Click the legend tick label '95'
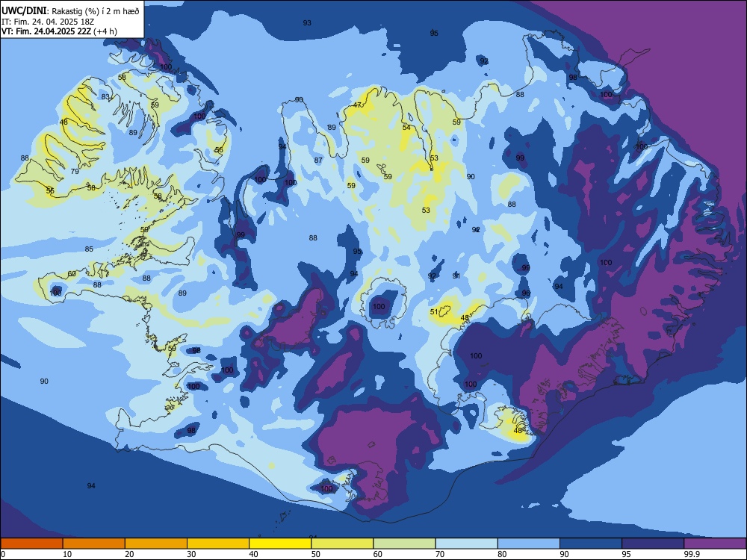The width and height of the screenshot is (747, 560). [626, 554]
